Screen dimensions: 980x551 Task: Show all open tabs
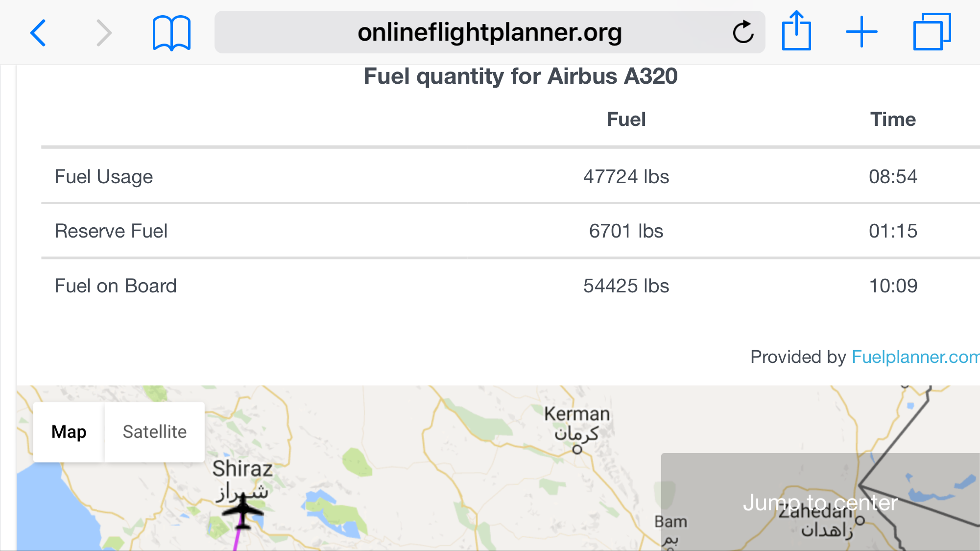pyautogui.click(x=932, y=32)
